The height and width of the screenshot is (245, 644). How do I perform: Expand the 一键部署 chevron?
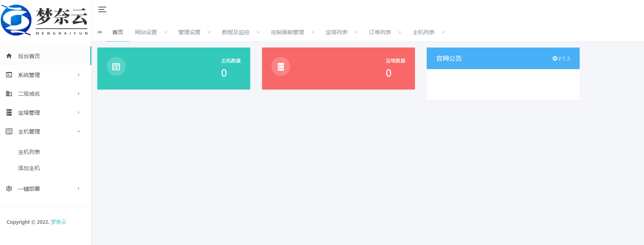(78, 188)
